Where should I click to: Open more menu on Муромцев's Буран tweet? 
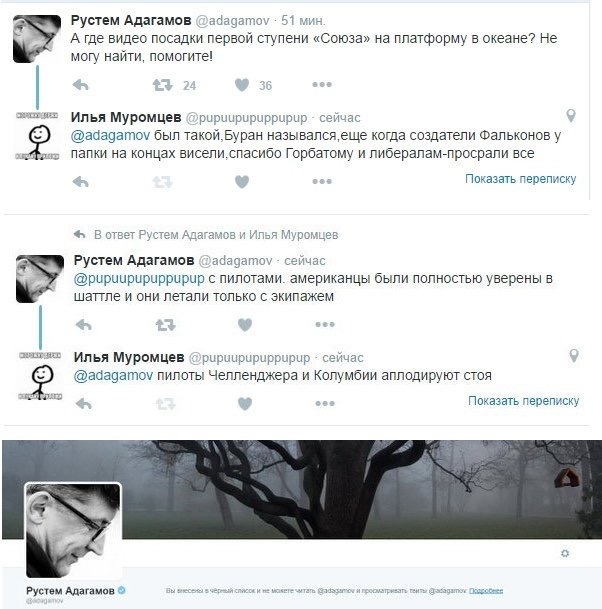point(322,181)
